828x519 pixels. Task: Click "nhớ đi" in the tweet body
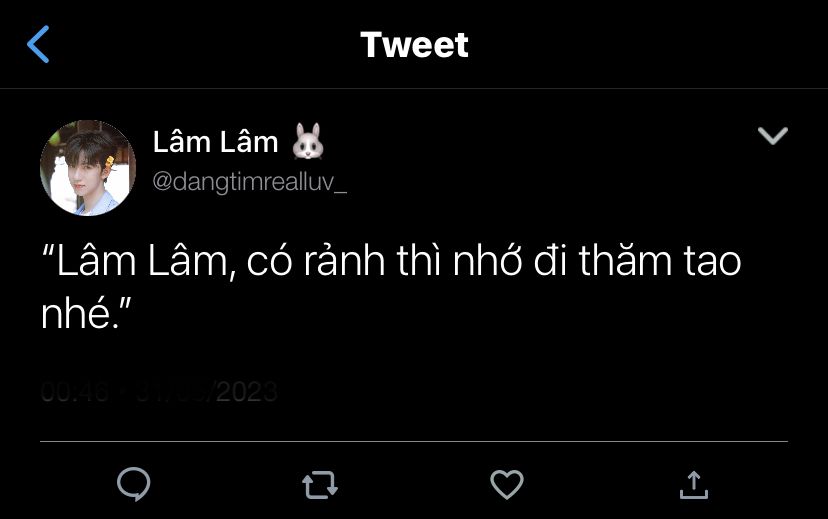(x=510, y=260)
